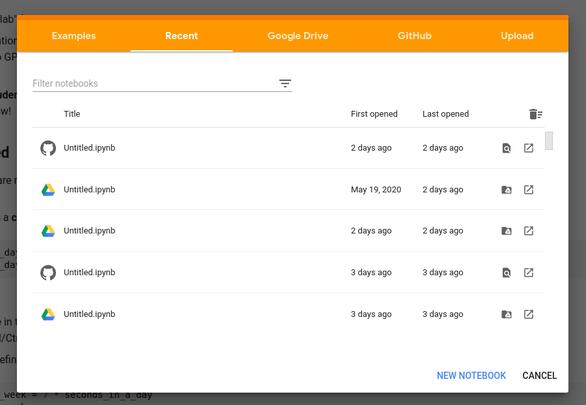Click the NEW NOTEBOOK button
The image size is (586, 405).
pos(471,375)
